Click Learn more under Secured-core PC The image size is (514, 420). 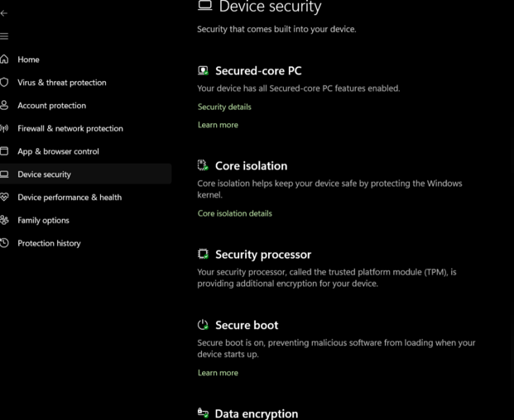tap(218, 125)
